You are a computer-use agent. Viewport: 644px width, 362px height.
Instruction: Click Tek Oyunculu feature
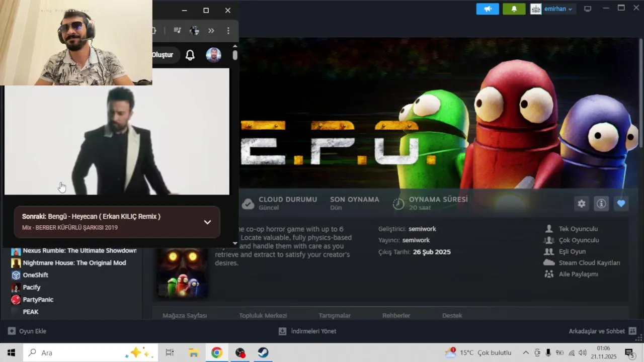click(578, 229)
